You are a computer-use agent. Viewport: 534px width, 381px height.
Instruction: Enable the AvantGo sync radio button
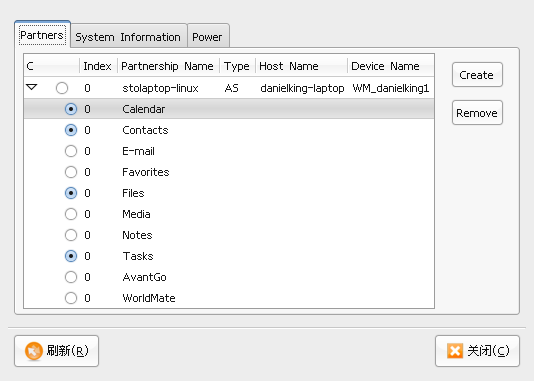pyautogui.click(x=71, y=277)
